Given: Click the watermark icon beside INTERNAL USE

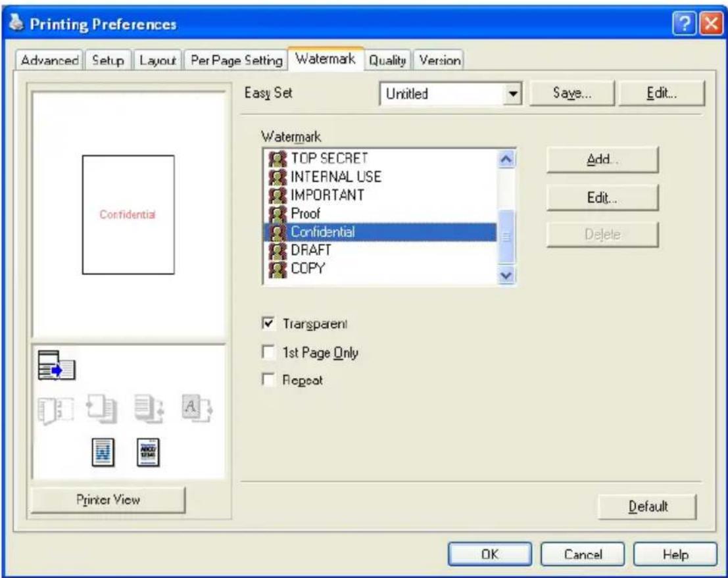Looking at the screenshot, I should pos(278,177).
